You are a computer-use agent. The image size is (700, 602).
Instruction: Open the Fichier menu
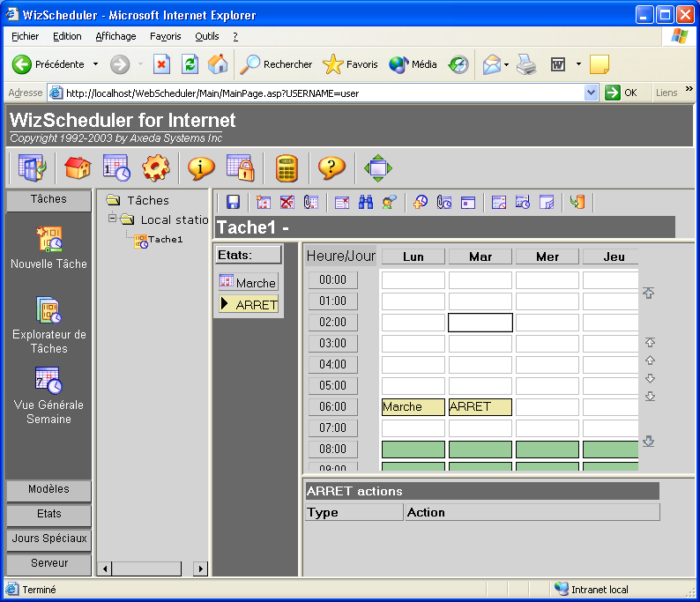pos(25,36)
